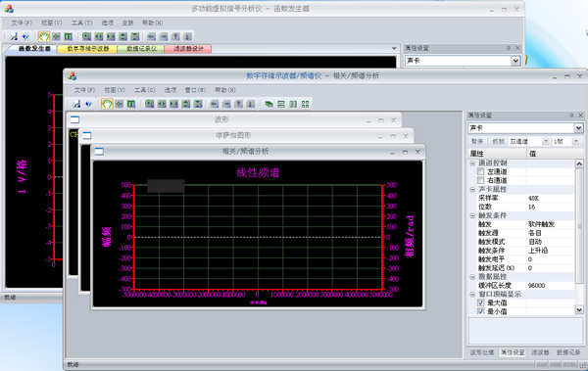Click the 线性频谱 chart title
Image resolution: width=588 pixels, height=371 pixels.
click(258, 172)
